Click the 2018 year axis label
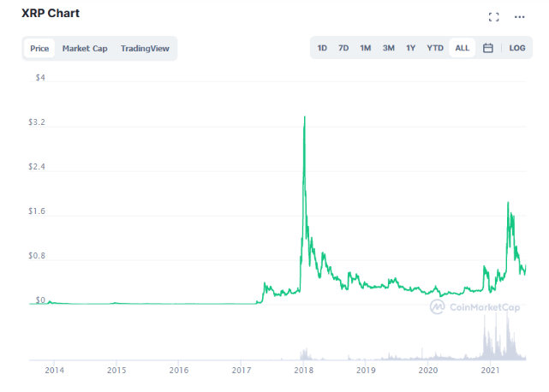 pos(303,371)
